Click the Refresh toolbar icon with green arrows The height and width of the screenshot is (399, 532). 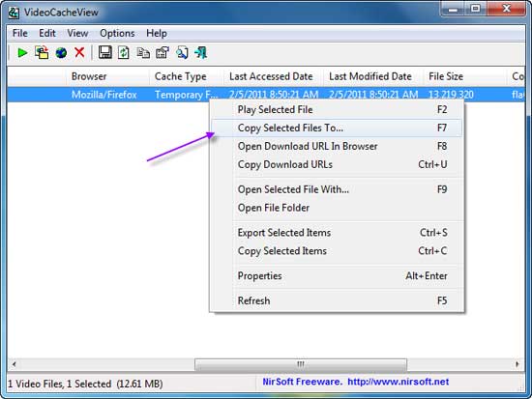tap(124, 53)
